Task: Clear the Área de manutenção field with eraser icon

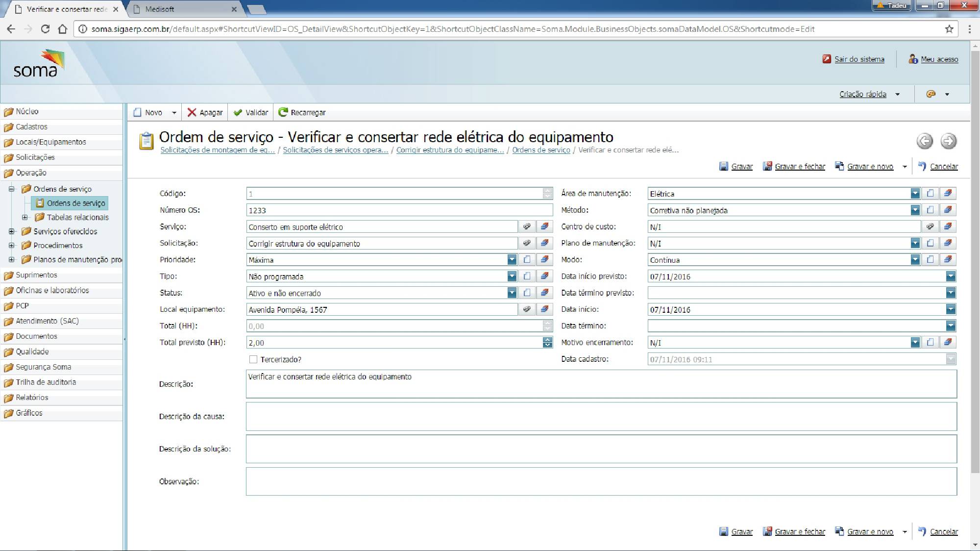Action: point(948,194)
